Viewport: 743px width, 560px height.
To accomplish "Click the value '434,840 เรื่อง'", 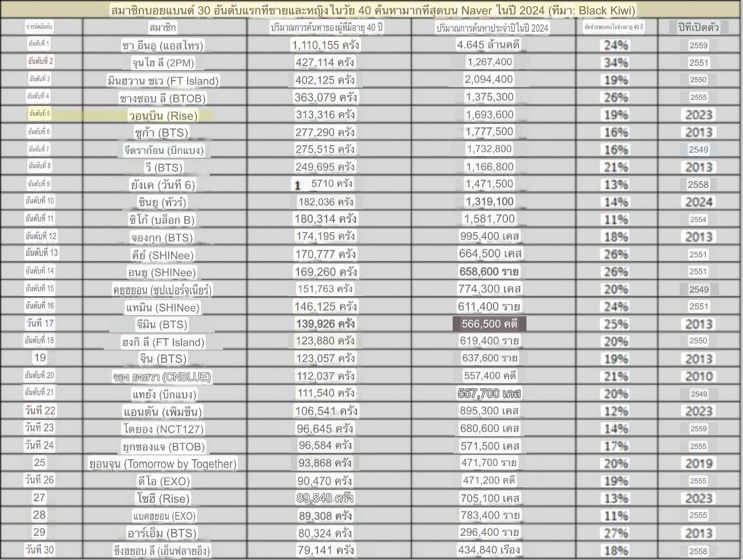I will click(489, 550).
